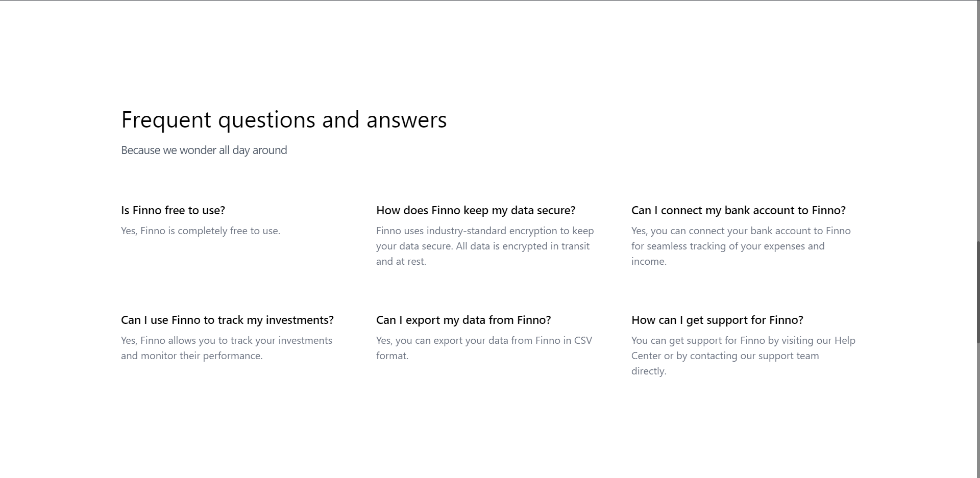980x478 pixels.
Task: Open the "How can I get support for Finno?" question
Action: (x=717, y=320)
